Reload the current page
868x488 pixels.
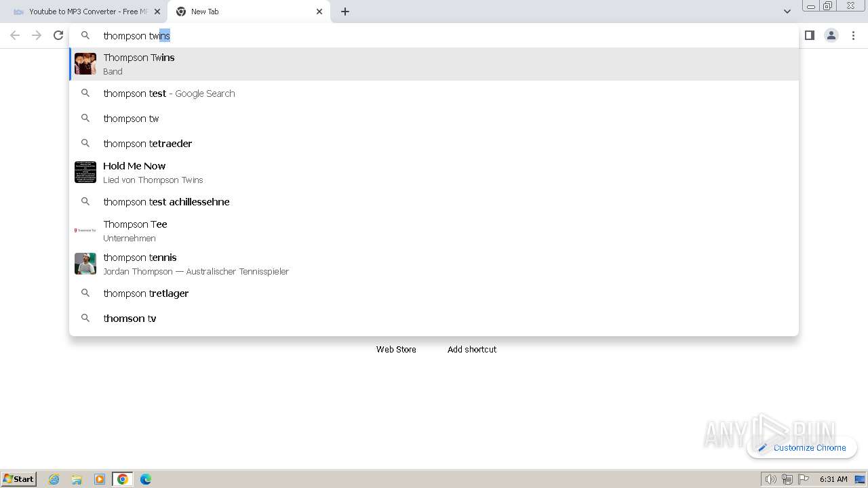pos(58,35)
